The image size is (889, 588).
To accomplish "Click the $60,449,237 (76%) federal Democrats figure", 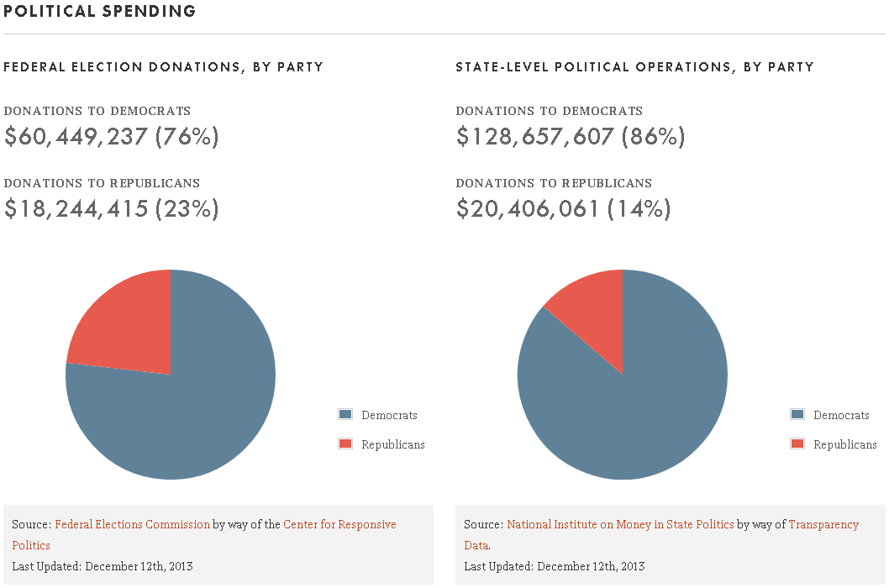I will tap(112, 136).
